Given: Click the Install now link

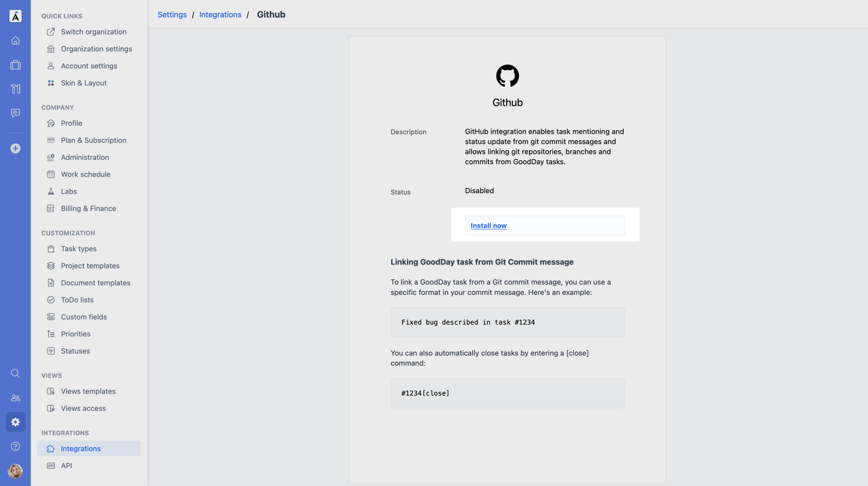Looking at the screenshot, I should coord(488,226).
